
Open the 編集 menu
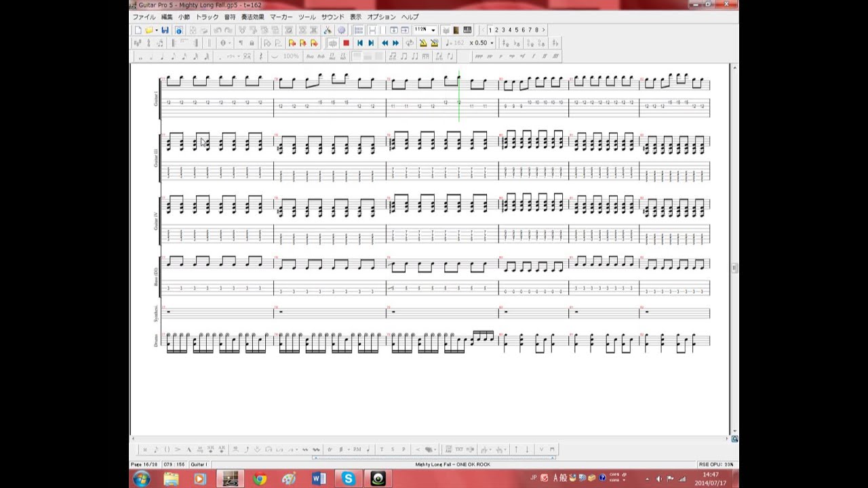[x=167, y=17]
